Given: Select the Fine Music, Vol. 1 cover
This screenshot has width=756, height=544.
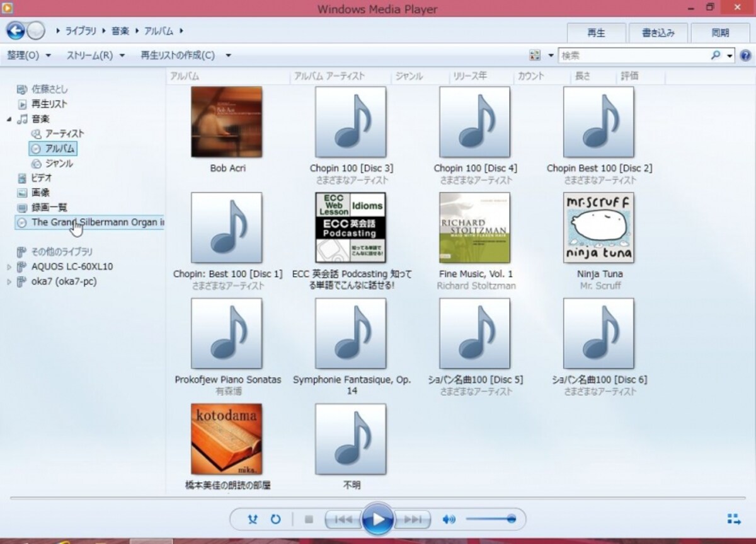Looking at the screenshot, I should coord(475,228).
